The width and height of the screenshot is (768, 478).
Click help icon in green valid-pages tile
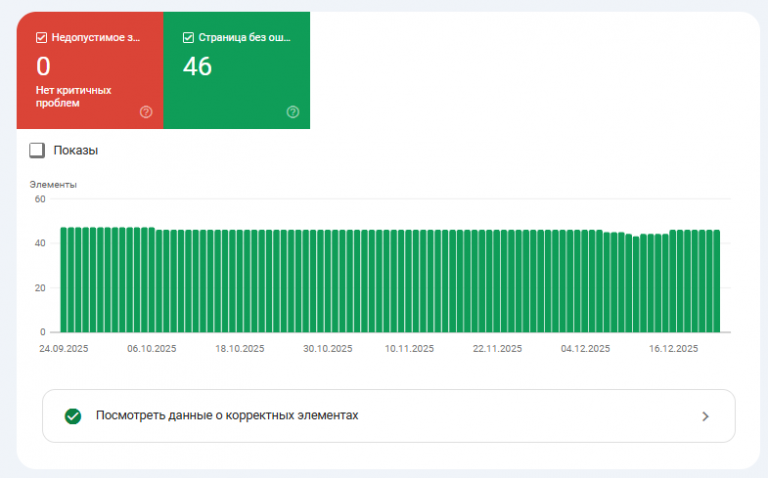click(293, 112)
